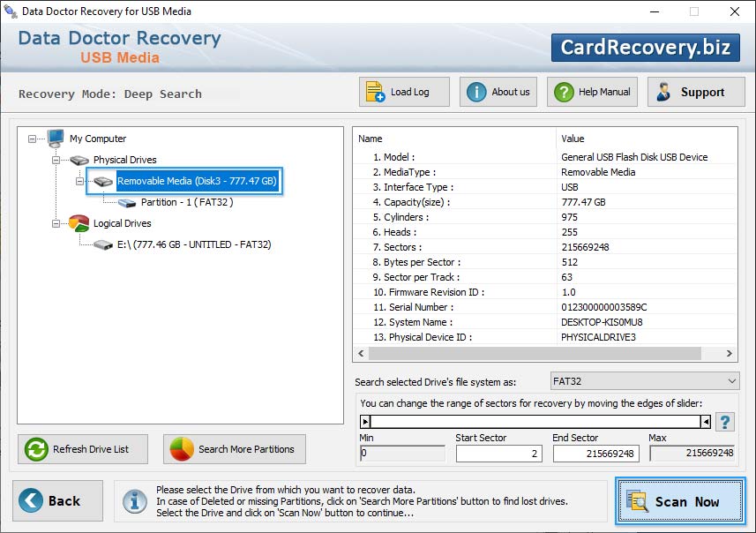Click the 'DESKTOP-KIS0MU8' system name value
Image resolution: width=756 pixels, height=533 pixels.
[x=602, y=322]
